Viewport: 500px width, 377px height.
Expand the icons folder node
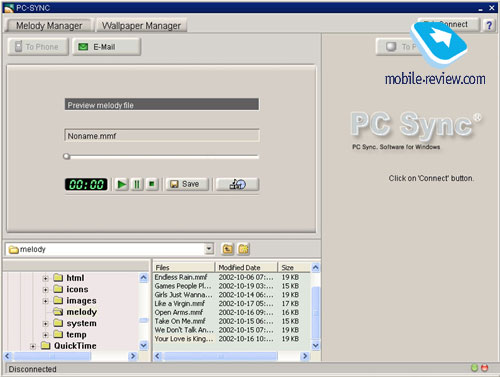click(45, 290)
